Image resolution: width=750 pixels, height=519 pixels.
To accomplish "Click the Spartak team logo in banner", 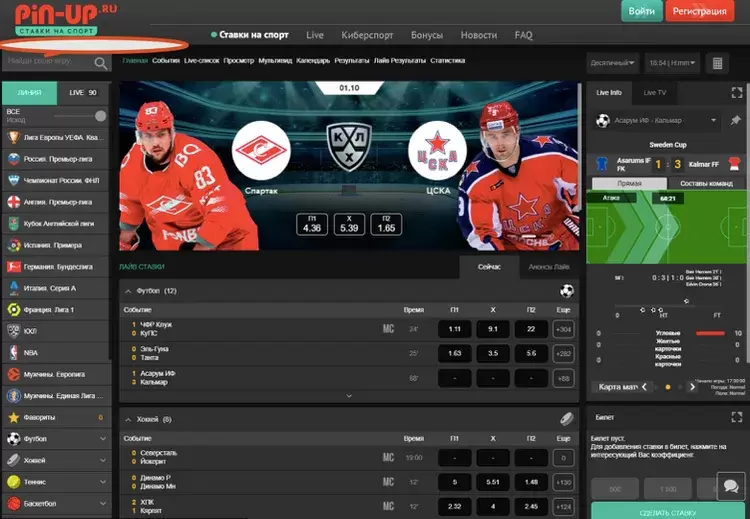I will click(x=261, y=150).
